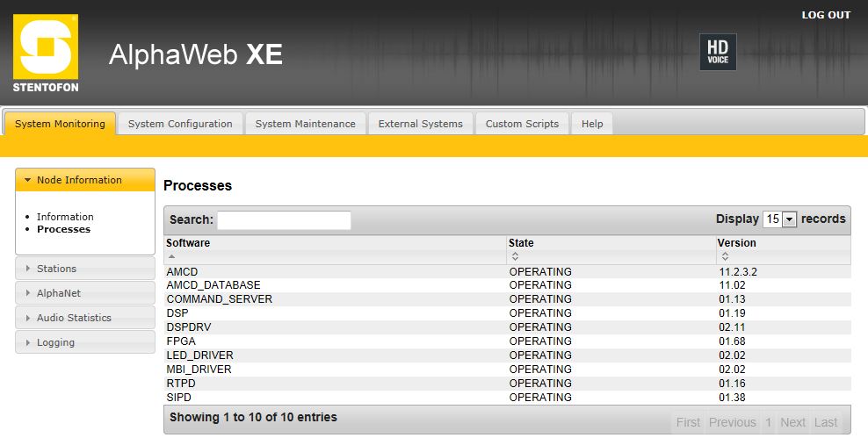Expand the Logging section
The image size is (868, 438).
tap(85, 342)
